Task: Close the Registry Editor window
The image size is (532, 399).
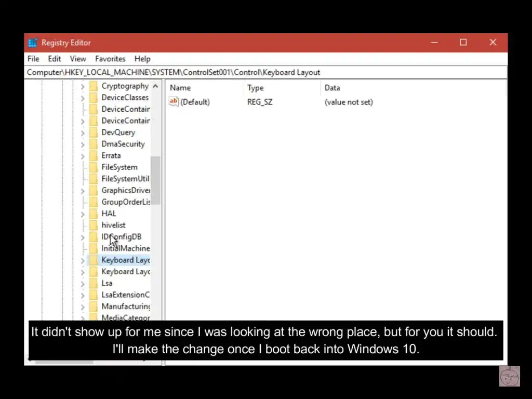Action: tap(493, 43)
